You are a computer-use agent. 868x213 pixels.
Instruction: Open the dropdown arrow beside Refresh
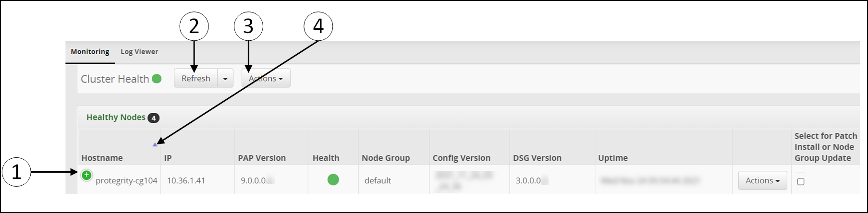coord(225,78)
